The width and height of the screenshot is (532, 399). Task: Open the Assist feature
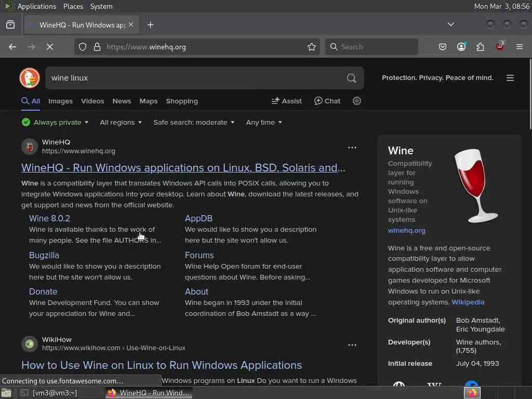pos(286,101)
